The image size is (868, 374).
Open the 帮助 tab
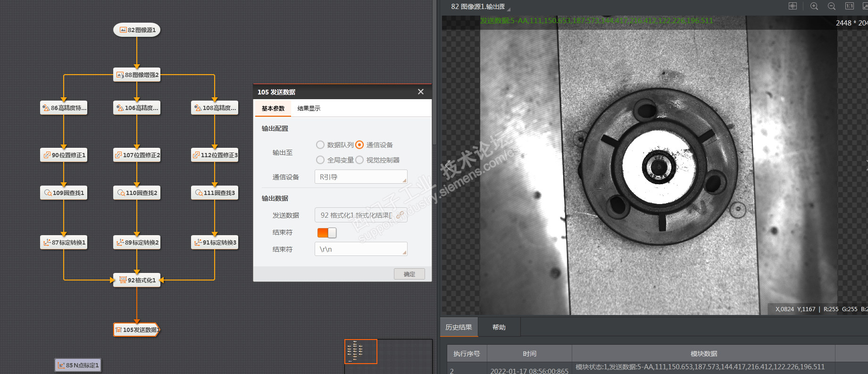coord(499,327)
